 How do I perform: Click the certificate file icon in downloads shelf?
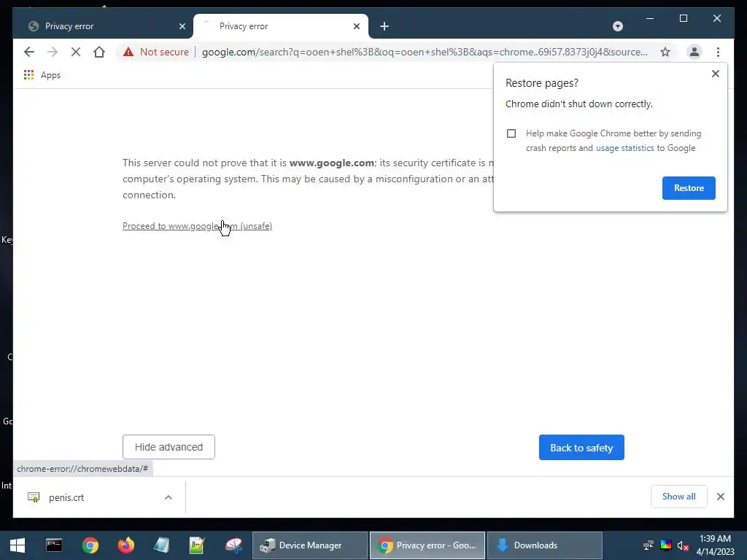[x=34, y=497]
